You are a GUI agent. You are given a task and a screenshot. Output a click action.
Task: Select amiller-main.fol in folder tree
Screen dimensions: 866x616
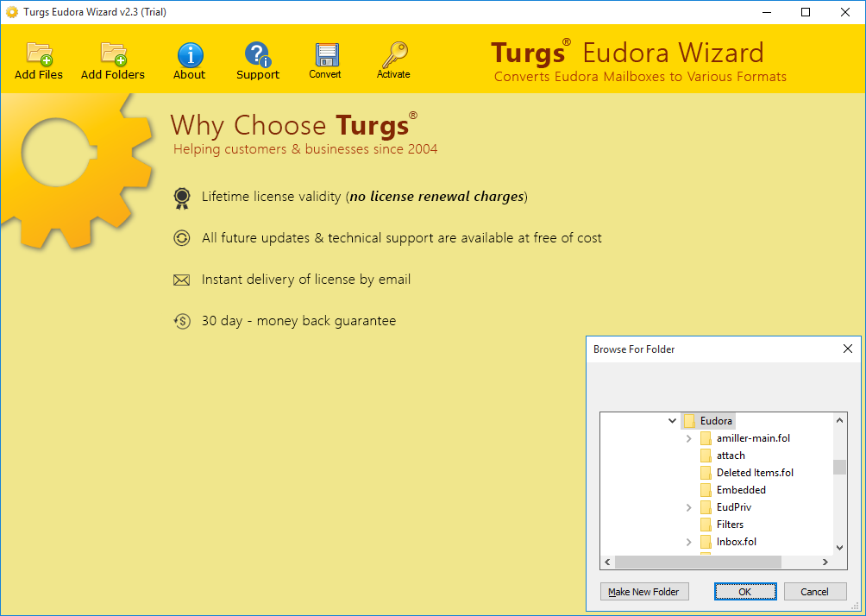pos(753,438)
